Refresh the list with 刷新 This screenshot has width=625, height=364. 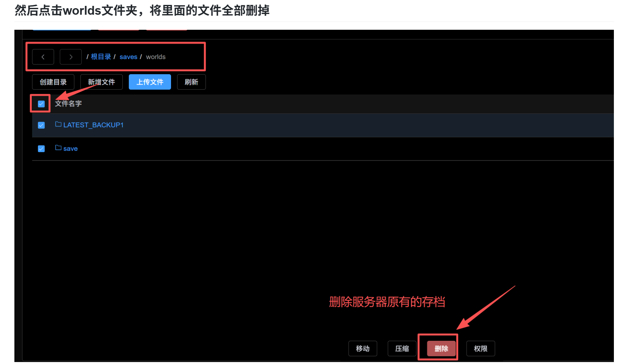[191, 82]
